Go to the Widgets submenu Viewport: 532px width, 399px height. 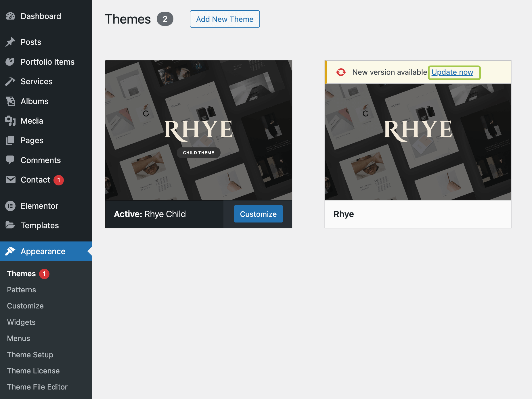point(21,322)
